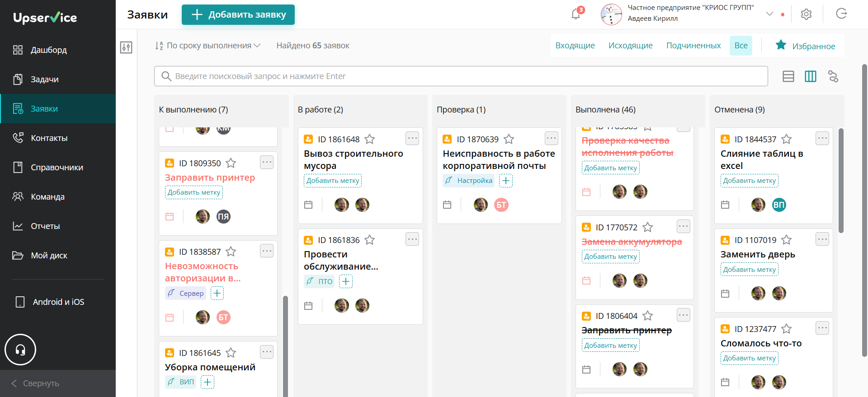Click calendar icon on ID 1870639 card
This screenshot has height=397, width=868.
coord(447,205)
